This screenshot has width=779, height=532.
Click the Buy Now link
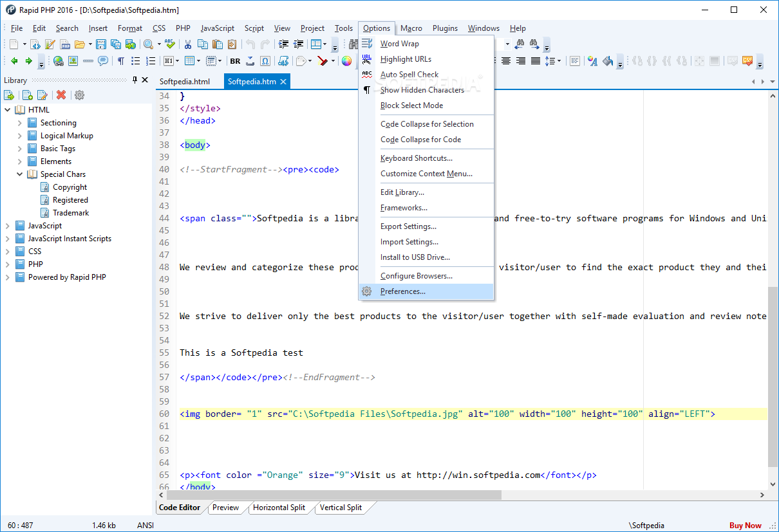coord(746,526)
